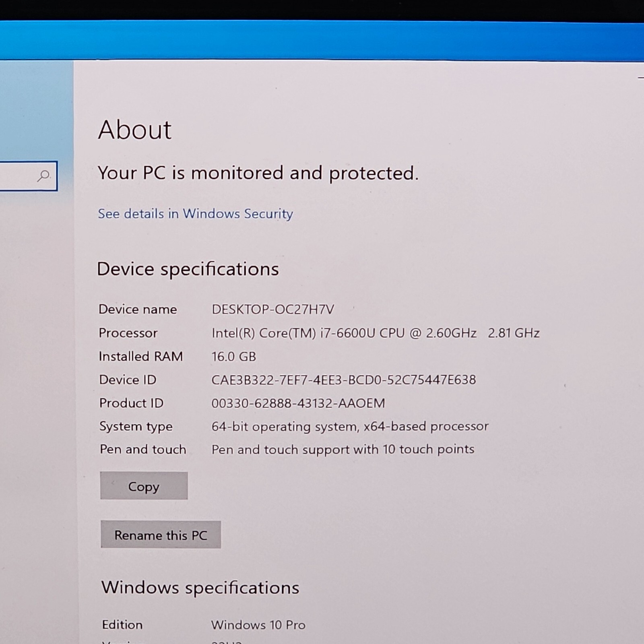The image size is (644, 644).
Task: Focus the settings search box
Action: [28, 176]
